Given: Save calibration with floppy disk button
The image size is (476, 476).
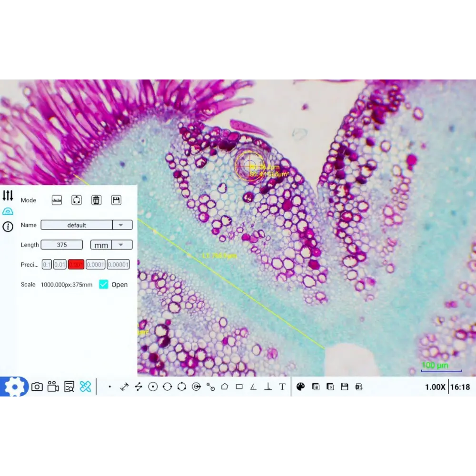Looking at the screenshot, I should 116,200.
